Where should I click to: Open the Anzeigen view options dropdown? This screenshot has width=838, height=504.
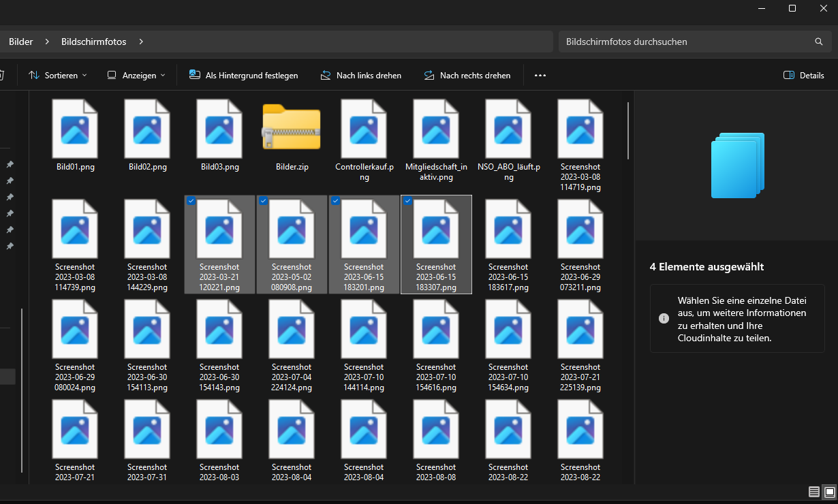click(136, 75)
